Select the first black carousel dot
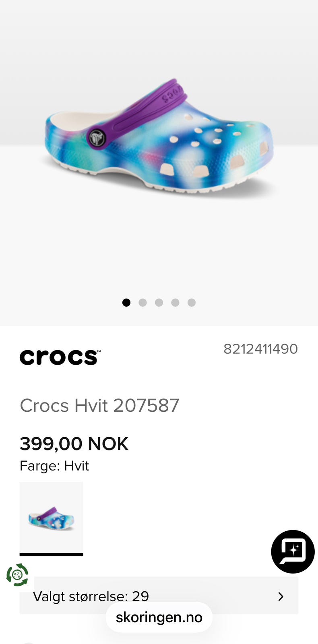Viewport: 318px width, 644px height. pos(126,302)
